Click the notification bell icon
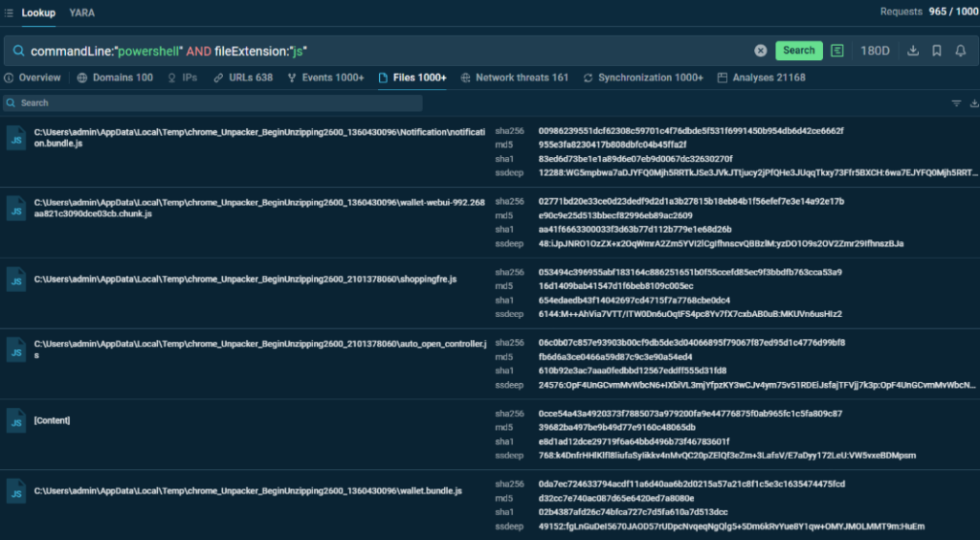980x540 pixels. click(x=960, y=51)
